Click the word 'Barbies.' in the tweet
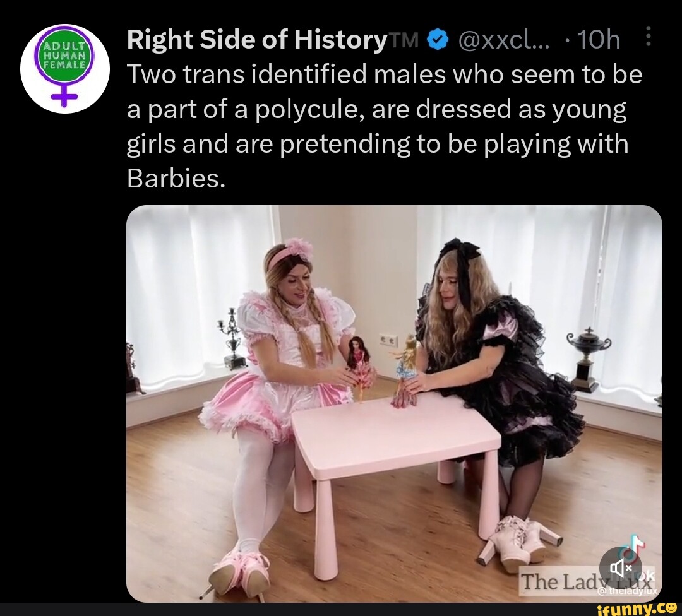The image size is (682, 616). pyautogui.click(x=176, y=179)
